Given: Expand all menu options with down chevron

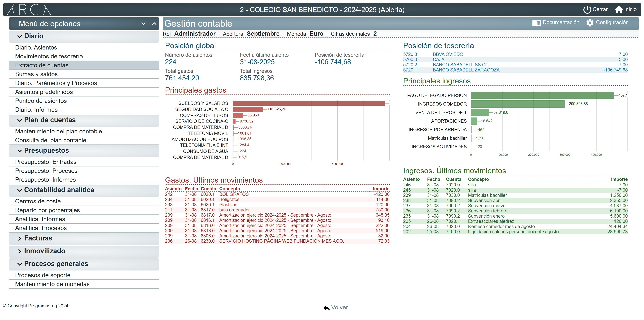Looking at the screenshot, I should coord(143,24).
